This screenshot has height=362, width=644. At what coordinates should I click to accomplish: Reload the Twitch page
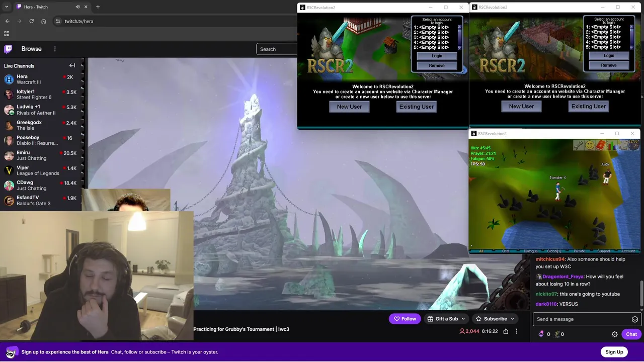point(31,21)
